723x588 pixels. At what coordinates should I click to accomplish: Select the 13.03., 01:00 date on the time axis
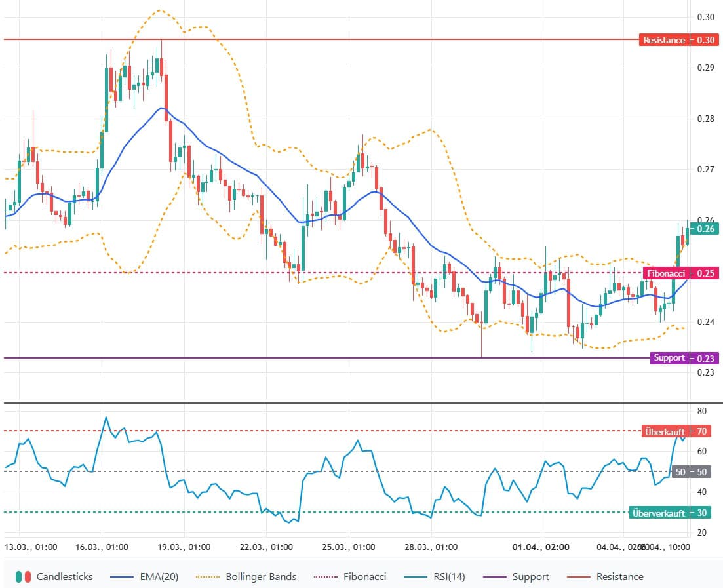[x=31, y=547]
